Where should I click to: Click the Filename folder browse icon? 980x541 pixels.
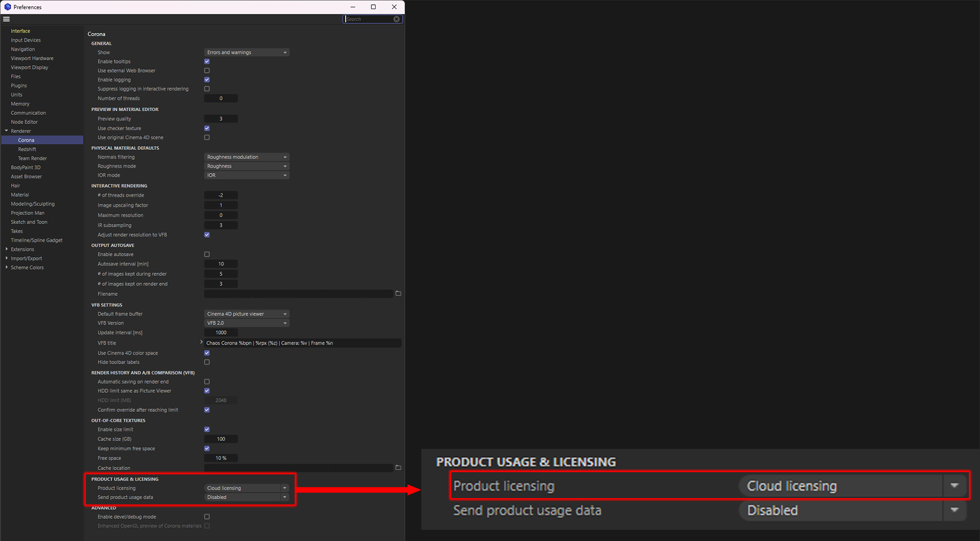click(x=398, y=293)
